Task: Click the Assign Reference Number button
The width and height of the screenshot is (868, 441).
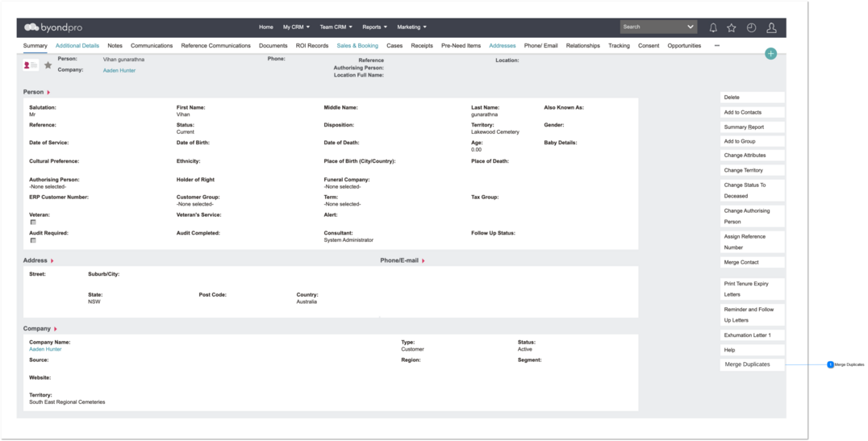Action: [753, 242]
